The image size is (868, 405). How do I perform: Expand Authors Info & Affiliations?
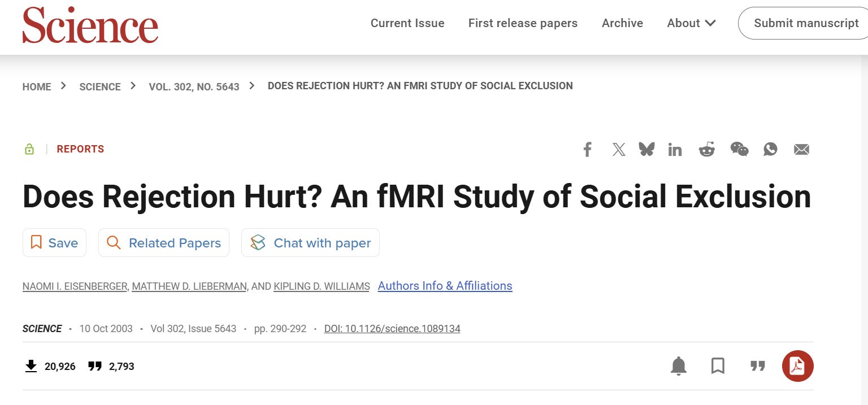(445, 286)
